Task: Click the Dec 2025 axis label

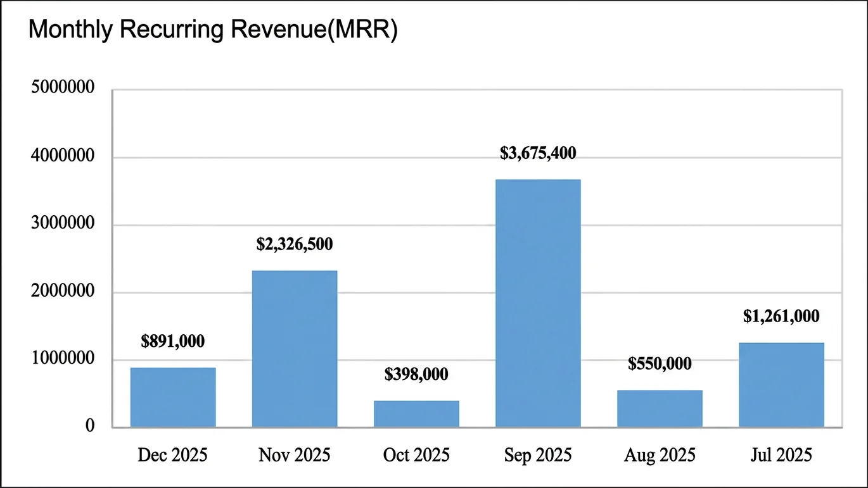Action: [172, 455]
